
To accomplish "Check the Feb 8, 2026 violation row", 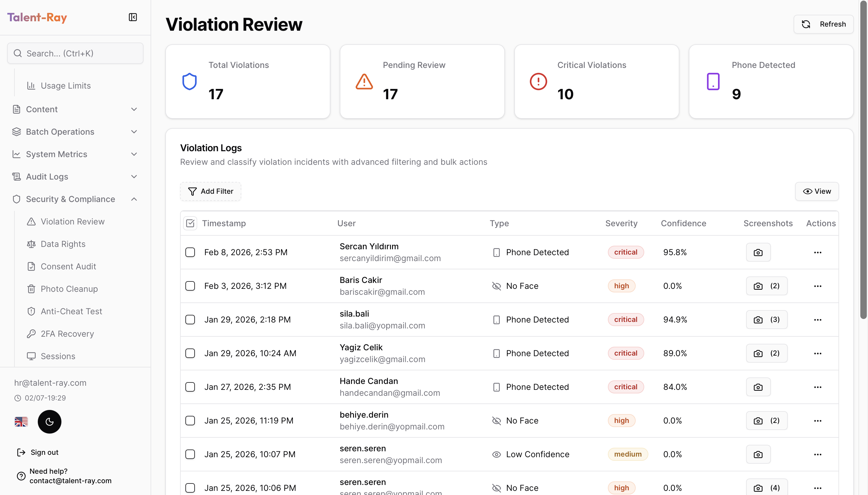I will tap(190, 252).
